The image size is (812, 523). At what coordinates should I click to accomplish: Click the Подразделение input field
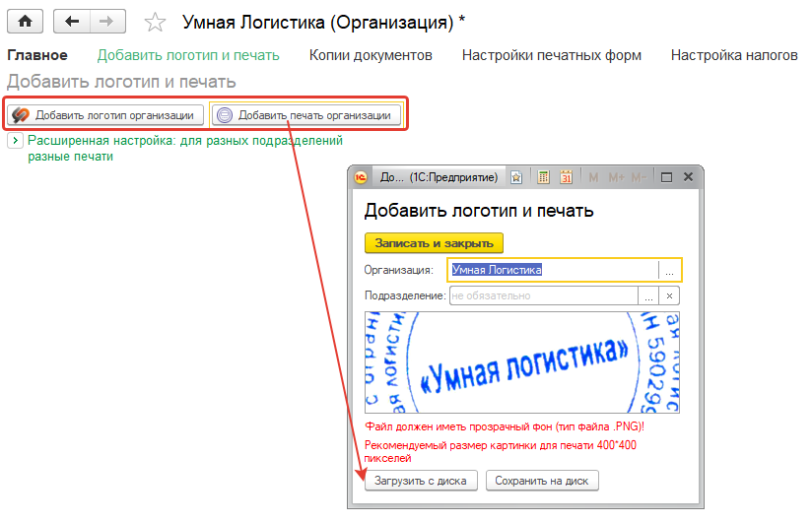coord(544,295)
